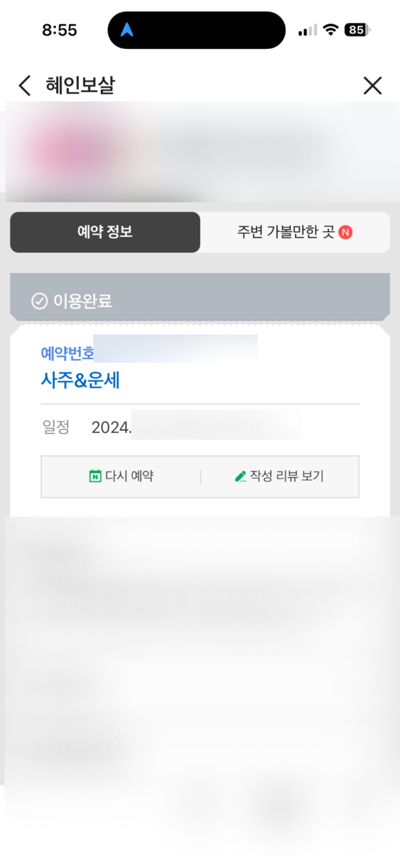The height and width of the screenshot is (868, 400).
Task: Tap the 8:55 clock in status bar
Action: click(60, 30)
